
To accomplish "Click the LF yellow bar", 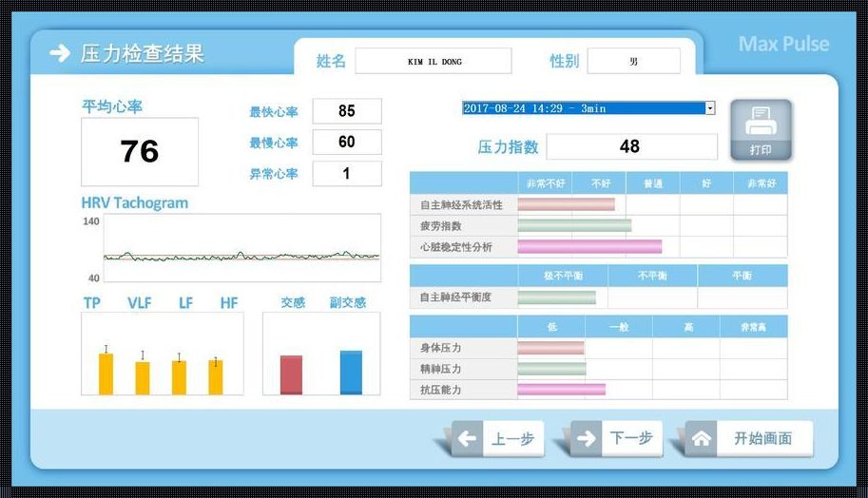I will [179, 377].
